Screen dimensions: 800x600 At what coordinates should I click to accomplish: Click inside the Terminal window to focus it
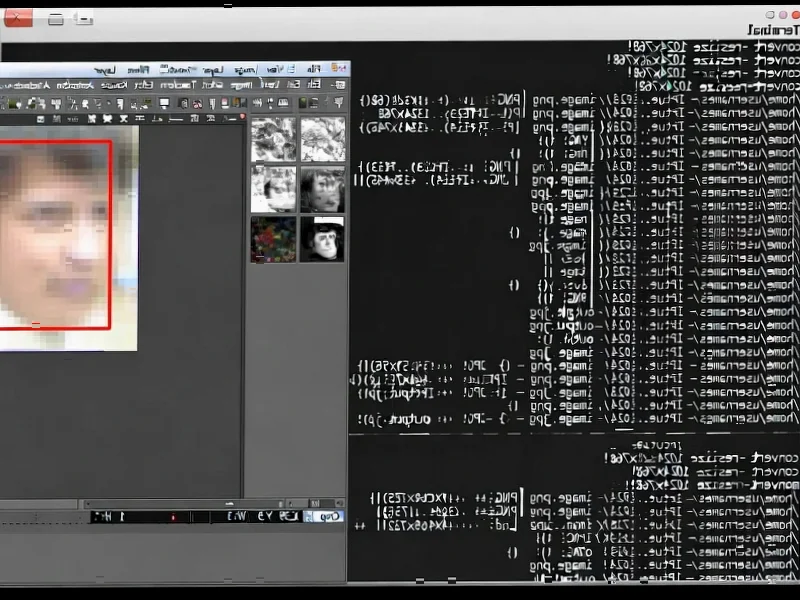coord(570,300)
